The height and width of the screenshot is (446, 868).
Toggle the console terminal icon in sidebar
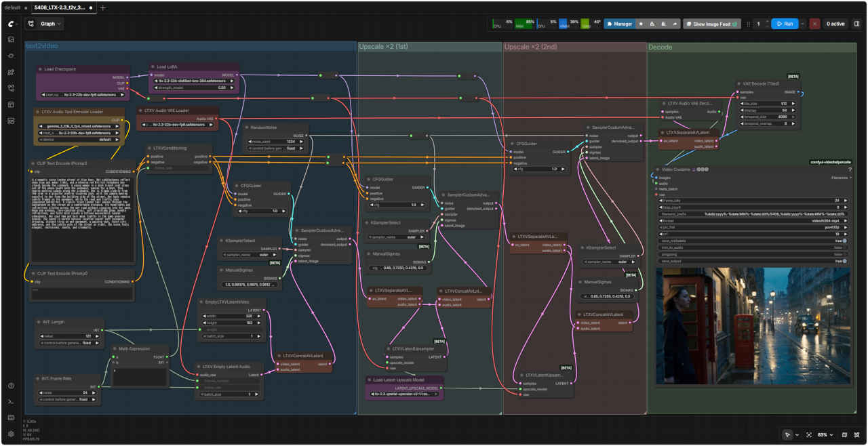11,402
